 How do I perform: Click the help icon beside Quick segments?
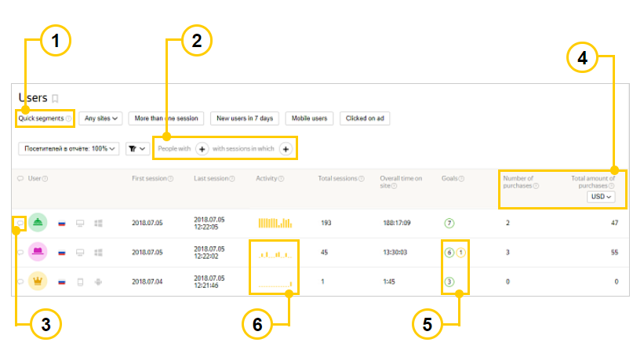69,118
